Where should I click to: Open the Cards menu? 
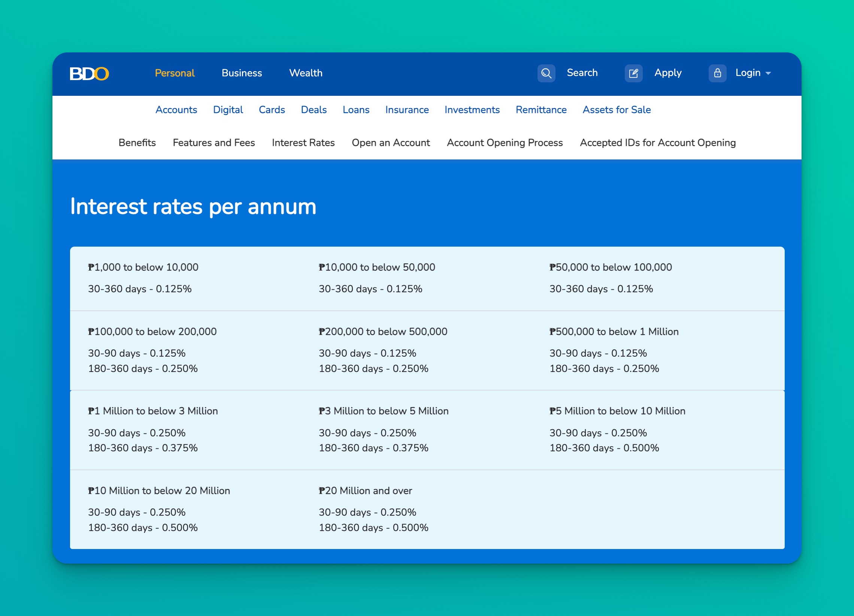(272, 110)
